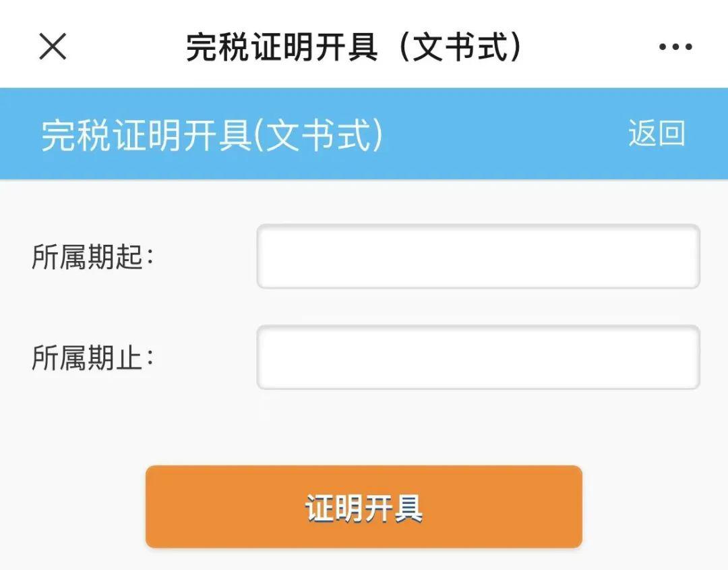
Task: Tap the top navigation title 完税证明开具（文书式）
Action: tap(355, 47)
